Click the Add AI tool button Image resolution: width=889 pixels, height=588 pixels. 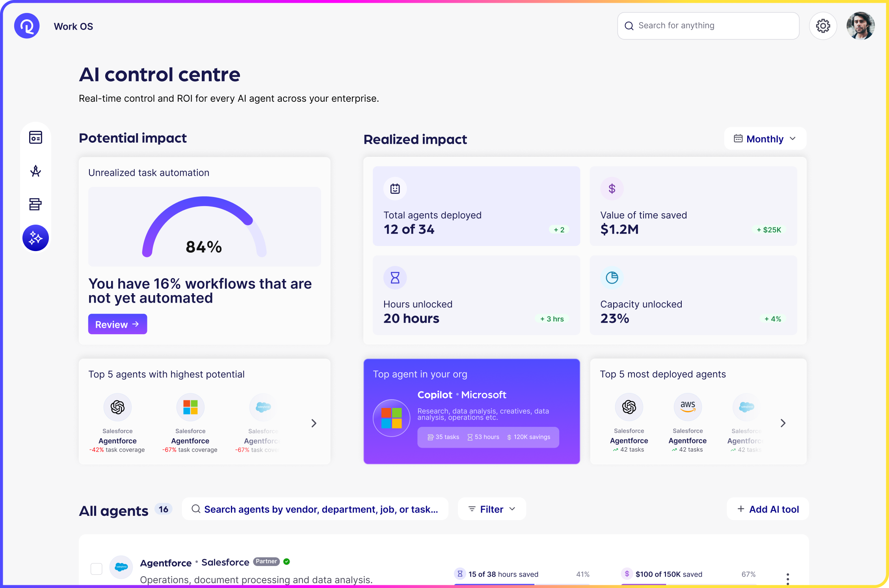(x=768, y=509)
